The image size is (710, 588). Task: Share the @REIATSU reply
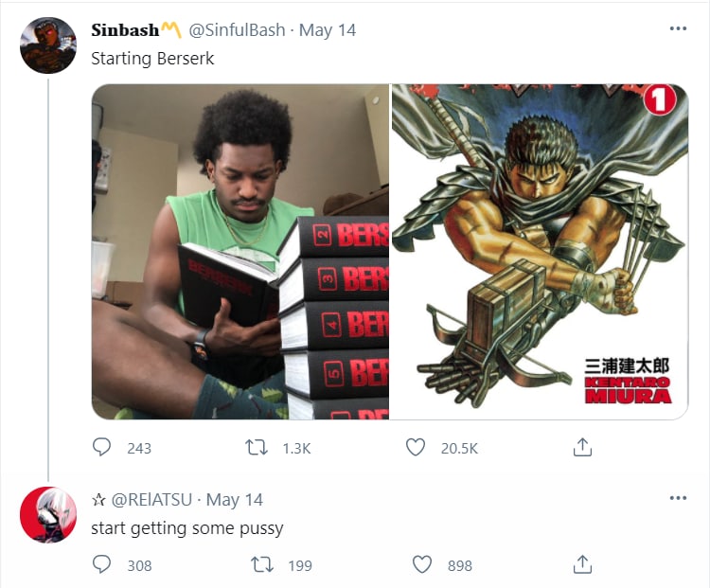coord(582,564)
